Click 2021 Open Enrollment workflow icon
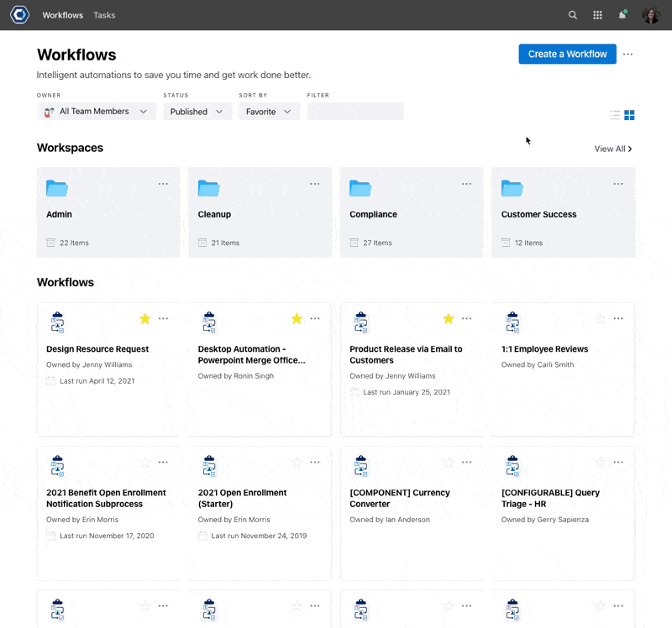672x628 pixels. pos(209,467)
